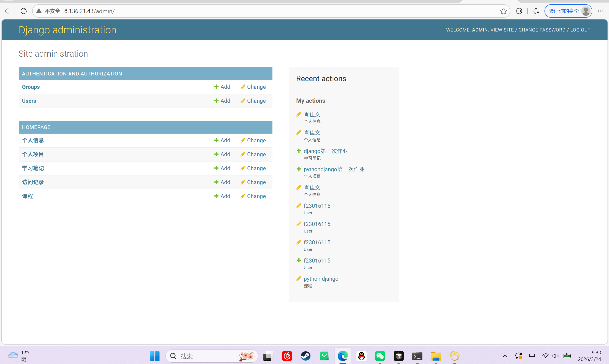The width and height of the screenshot is (609, 364).
Task: Bookmark this page with the star icon
Action: click(503, 11)
